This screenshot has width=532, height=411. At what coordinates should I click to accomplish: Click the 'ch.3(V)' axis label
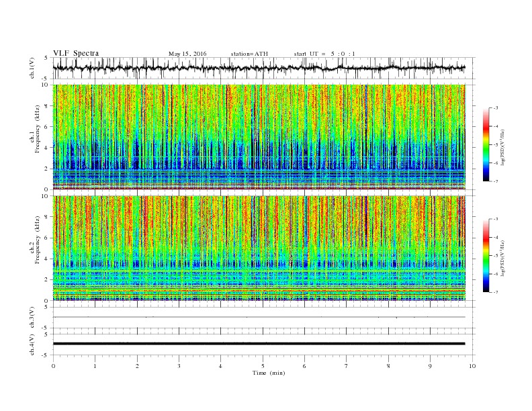(x=32, y=318)
